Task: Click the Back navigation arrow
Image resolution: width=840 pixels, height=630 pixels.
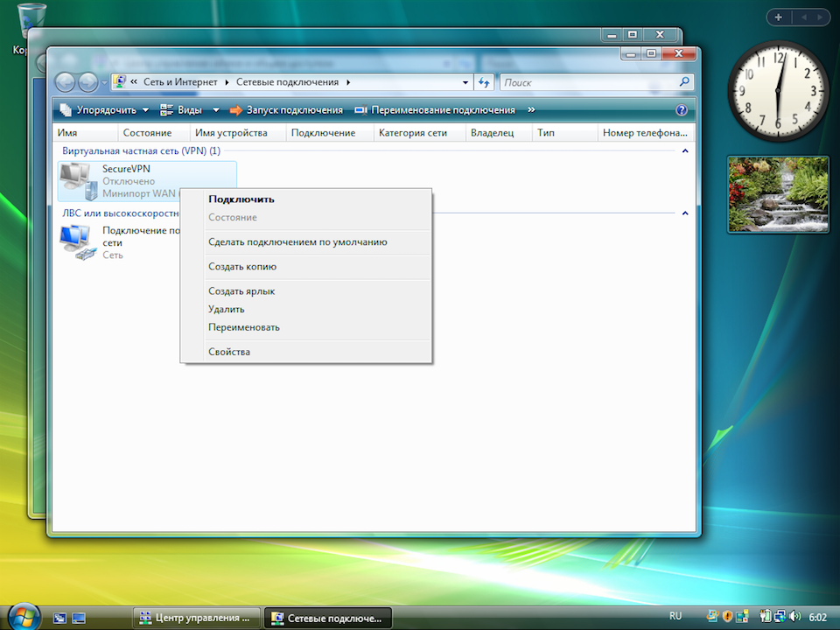Action: click(x=66, y=82)
